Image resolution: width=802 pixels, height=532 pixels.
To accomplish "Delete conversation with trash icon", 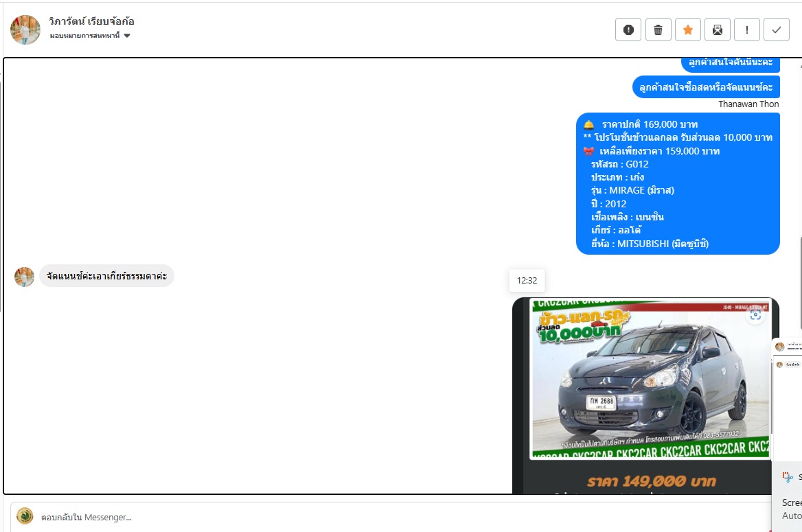I will 658,30.
